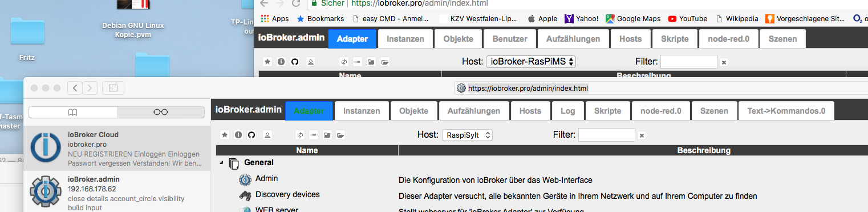
Task: Open the YouTube bookmark
Action: coord(687,18)
